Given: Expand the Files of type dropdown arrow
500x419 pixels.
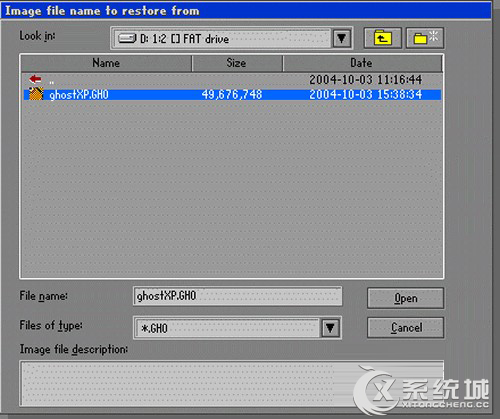Looking at the screenshot, I should [x=330, y=328].
